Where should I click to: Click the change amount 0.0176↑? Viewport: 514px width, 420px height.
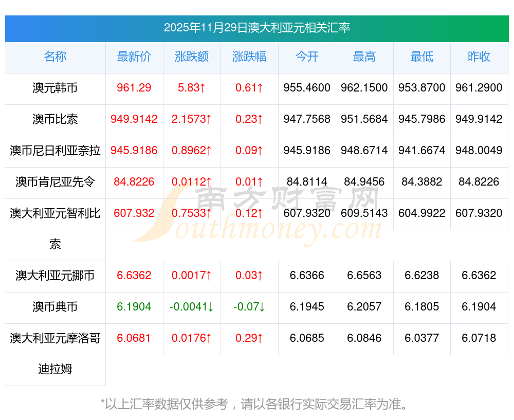192,338
